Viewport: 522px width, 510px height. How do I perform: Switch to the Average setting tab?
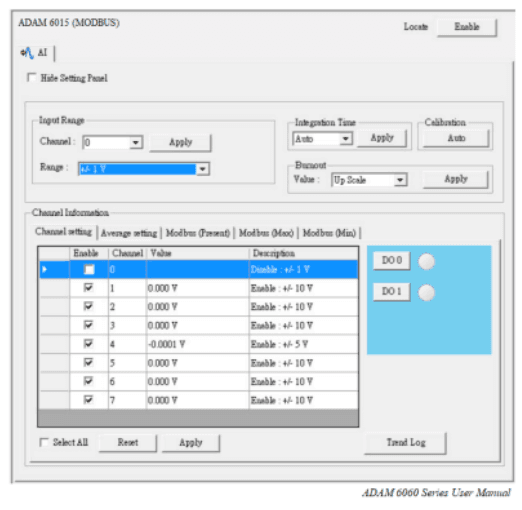(129, 233)
